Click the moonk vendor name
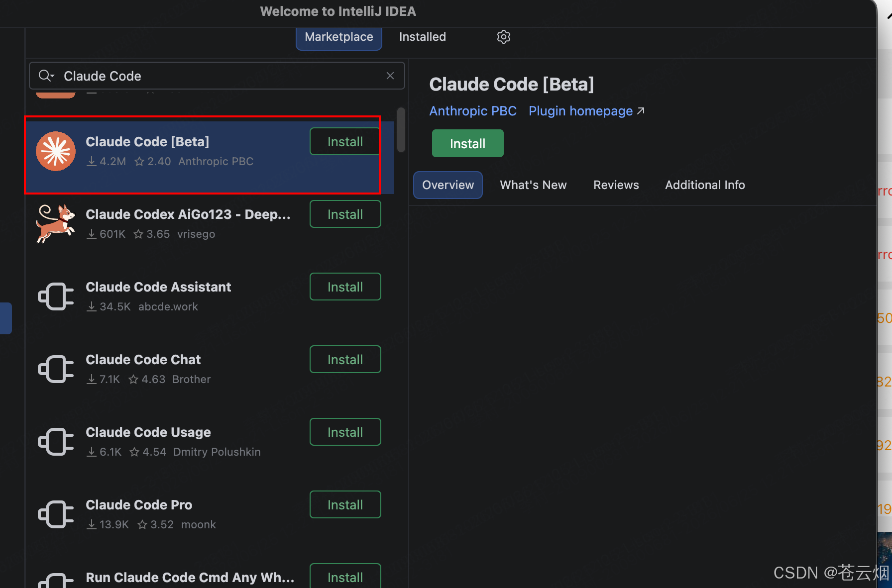 coord(199,525)
